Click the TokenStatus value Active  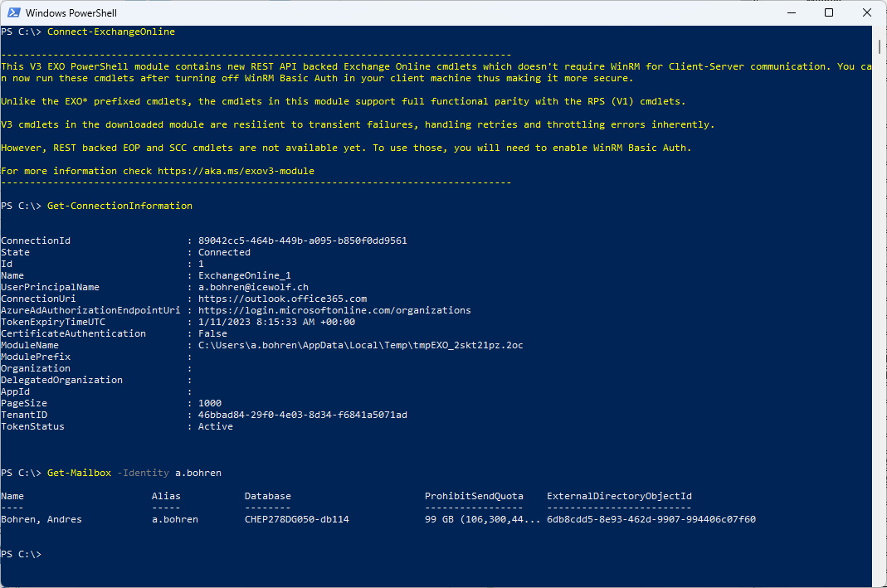click(216, 426)
